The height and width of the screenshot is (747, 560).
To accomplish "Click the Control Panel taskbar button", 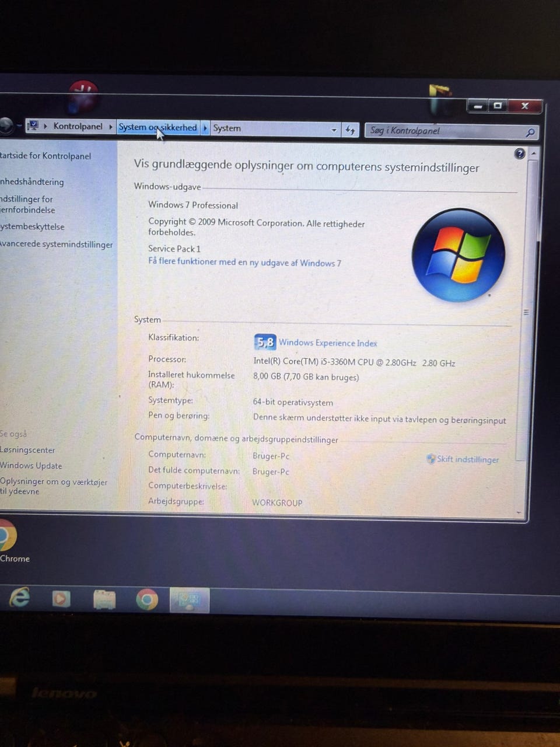I will [189, 600].
